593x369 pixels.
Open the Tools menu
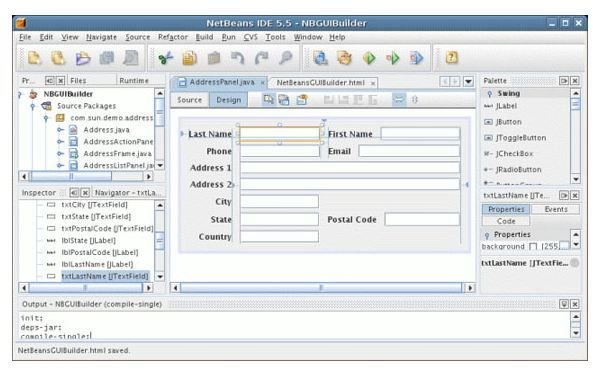tap(275, 37)
